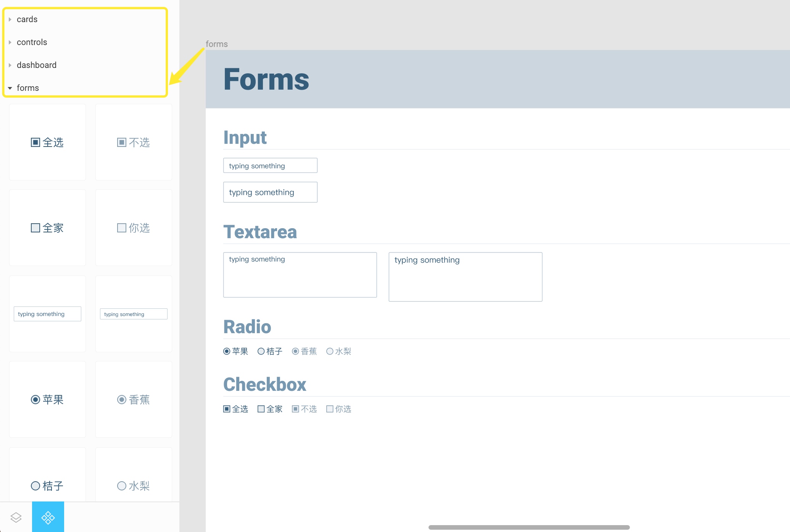Click the small Input text field on canvas
The image size is (790, 532).
(270, 166)
